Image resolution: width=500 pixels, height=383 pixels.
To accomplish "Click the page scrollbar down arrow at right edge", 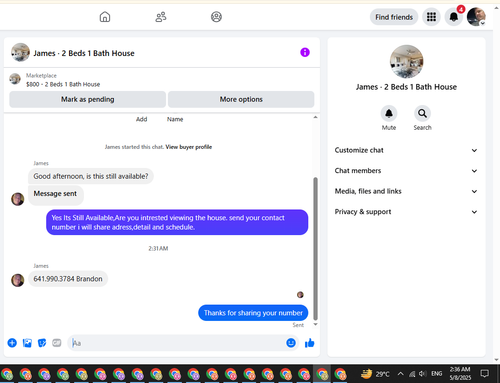I will [496, 360].
